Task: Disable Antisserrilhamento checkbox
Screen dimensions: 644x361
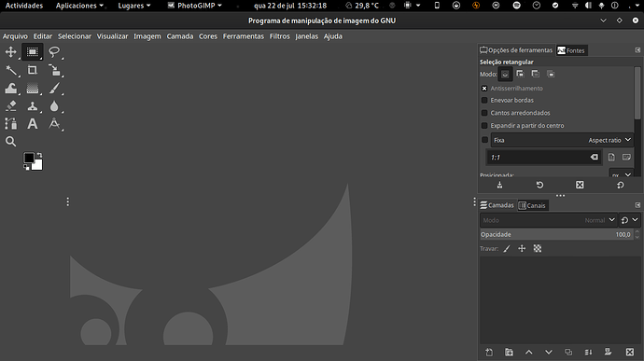Action: (484, 89)
